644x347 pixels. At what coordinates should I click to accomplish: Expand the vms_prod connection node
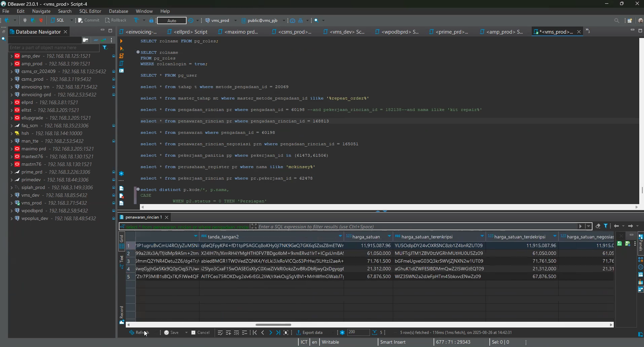pyautogui.click(x=11, y=203)
